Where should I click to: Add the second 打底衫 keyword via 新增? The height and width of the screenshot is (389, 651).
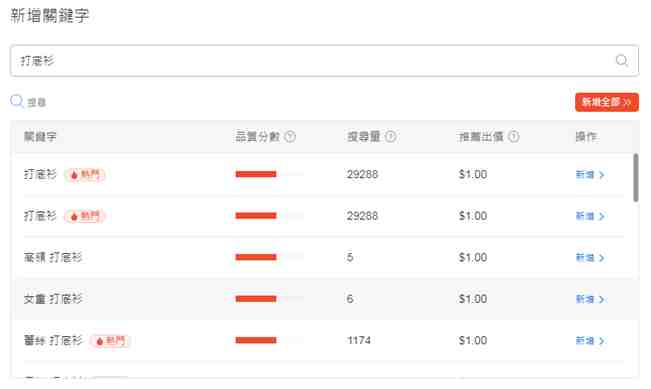590,216
